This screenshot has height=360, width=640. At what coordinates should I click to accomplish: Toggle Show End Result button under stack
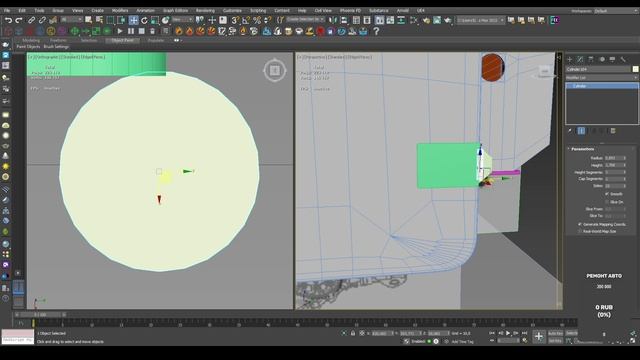[581, 131]
